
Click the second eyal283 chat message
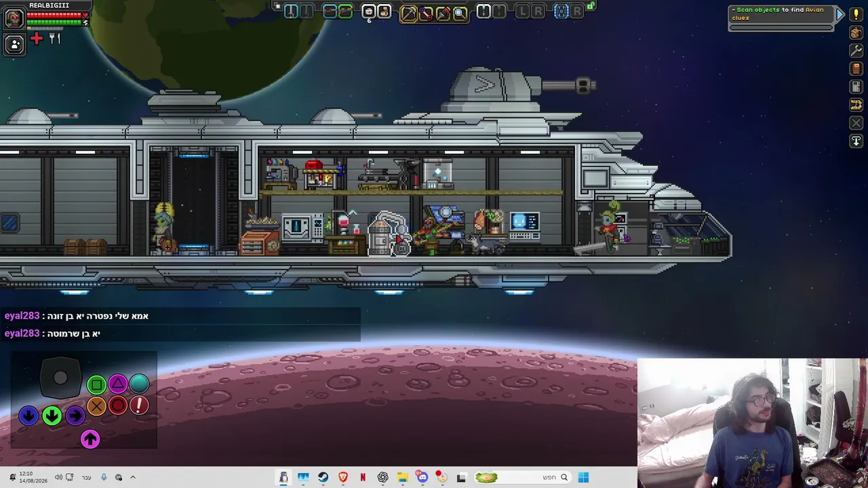(52, 333)
